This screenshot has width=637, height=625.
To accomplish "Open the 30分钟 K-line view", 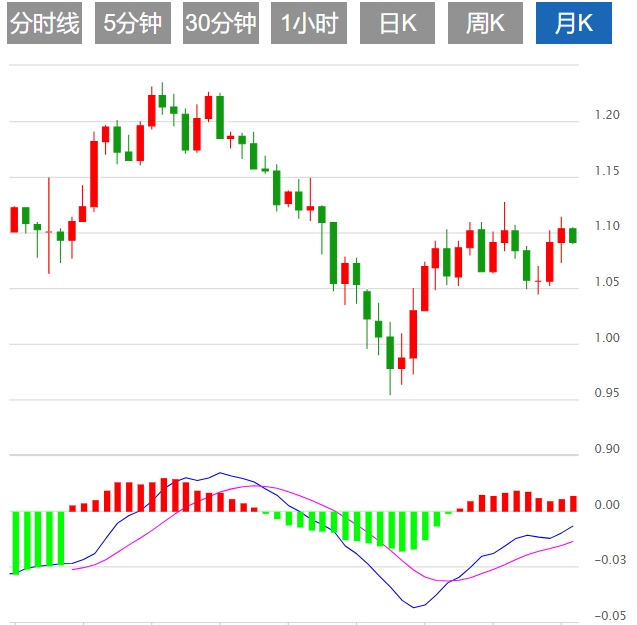I will click(221, 24).
